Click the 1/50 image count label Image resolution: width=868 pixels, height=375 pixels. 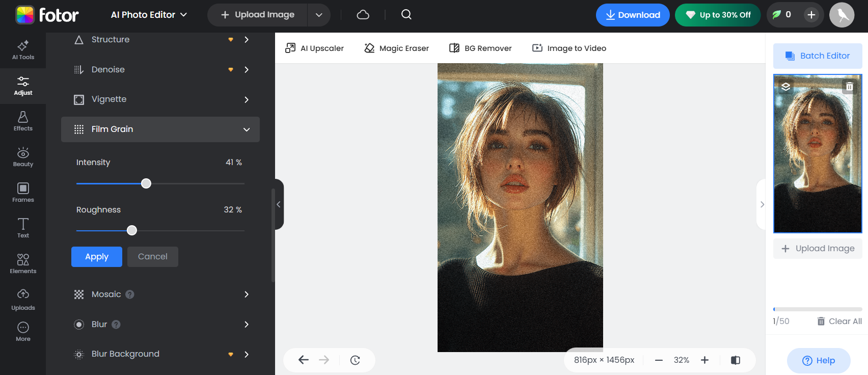click(781, 322)
